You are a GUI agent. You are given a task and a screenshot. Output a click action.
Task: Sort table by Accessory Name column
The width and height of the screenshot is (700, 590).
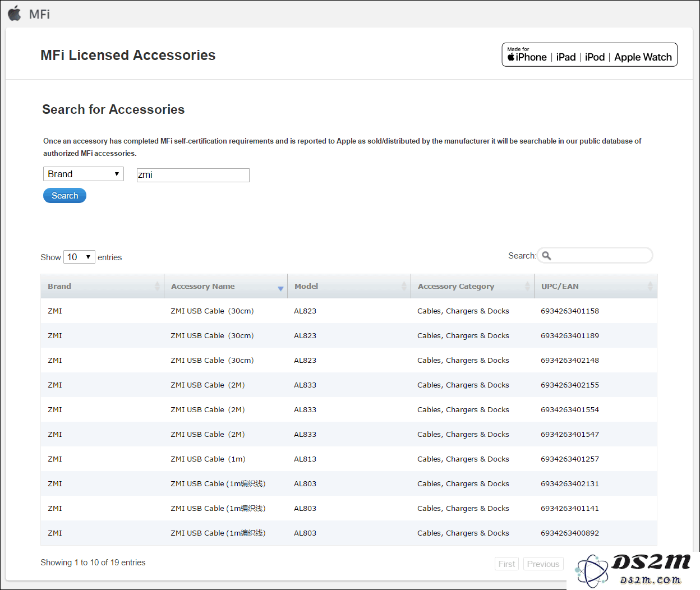click(225, 286)
